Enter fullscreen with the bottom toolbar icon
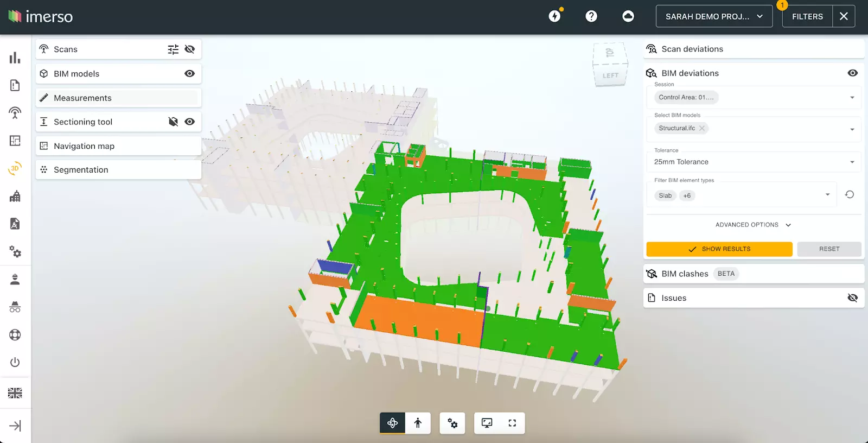This screenshot has width=868, height=443. click(x=512, y=423)
